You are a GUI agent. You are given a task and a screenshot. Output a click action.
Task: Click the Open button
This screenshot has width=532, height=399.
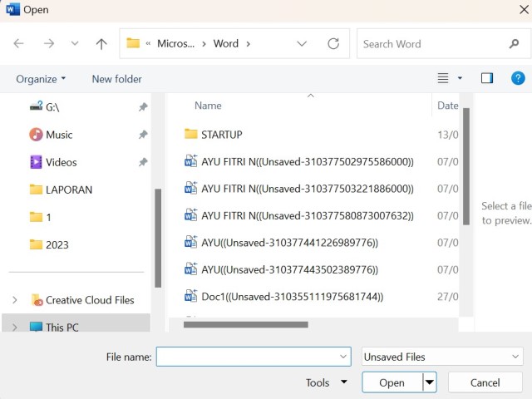click(x=392, y=382)
